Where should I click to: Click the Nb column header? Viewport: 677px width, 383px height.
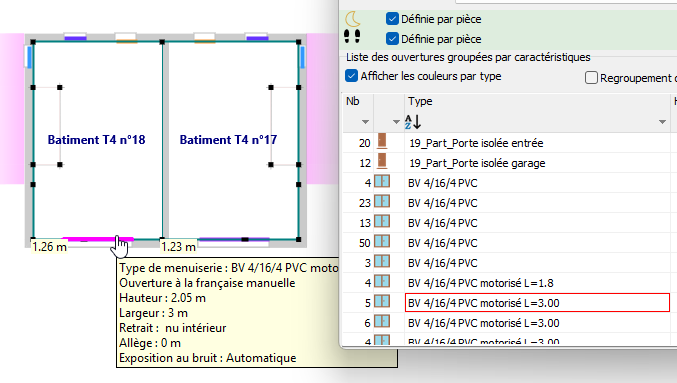pyautogui.click(x=353, y=101)
